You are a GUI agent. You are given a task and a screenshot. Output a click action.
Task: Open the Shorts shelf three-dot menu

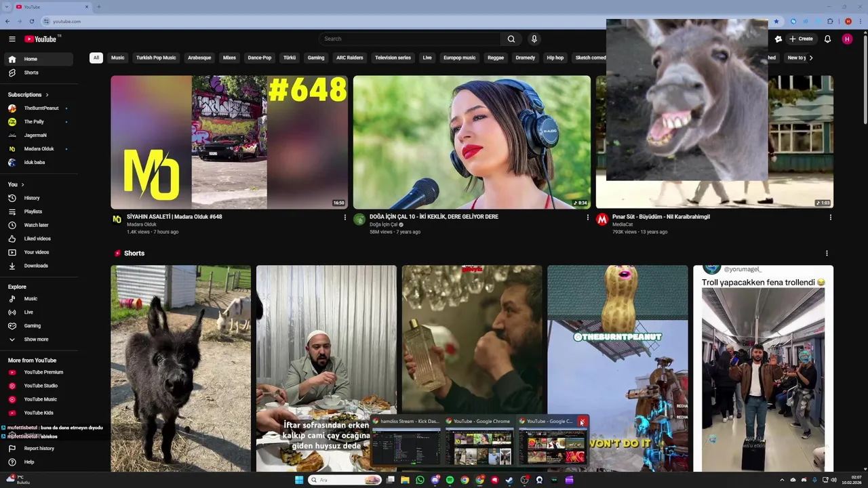point(827,253)
